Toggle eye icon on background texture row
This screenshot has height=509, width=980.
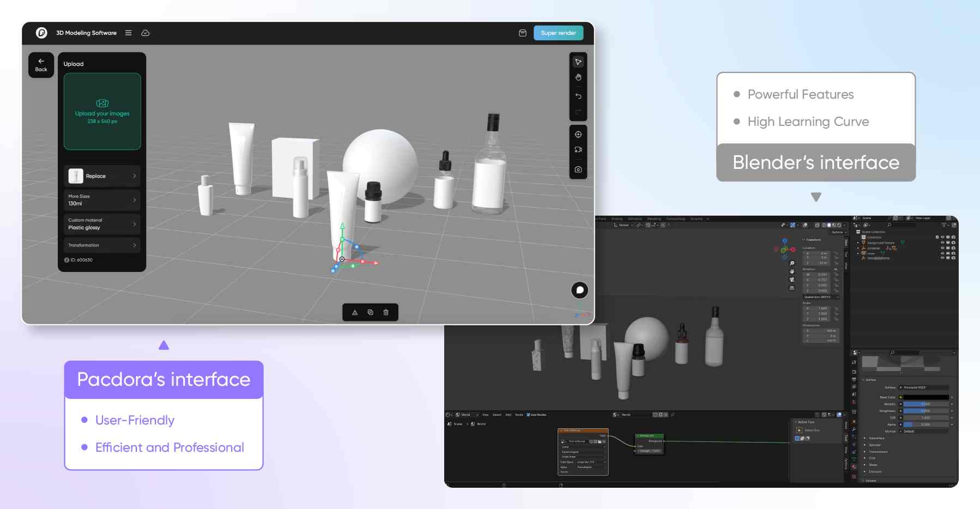point(943,243)
